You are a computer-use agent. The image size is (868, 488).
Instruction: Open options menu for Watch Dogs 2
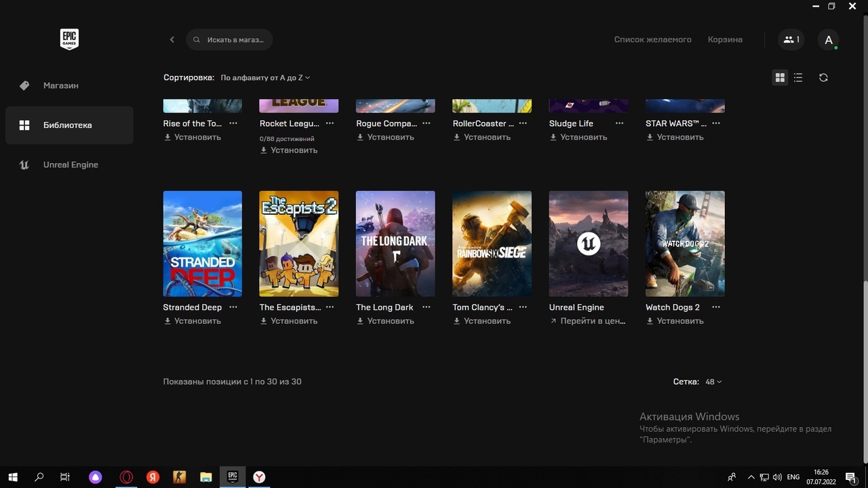click(x=716, y=307)
